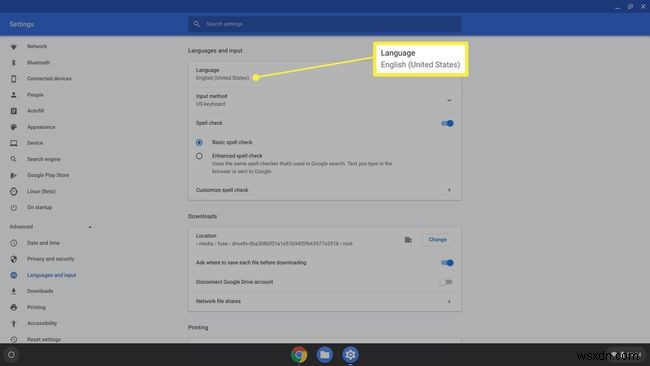The height and width of the screenshot is (366, 650).
Task: Open People settings in sidebar
Action: tap(35, 95)
